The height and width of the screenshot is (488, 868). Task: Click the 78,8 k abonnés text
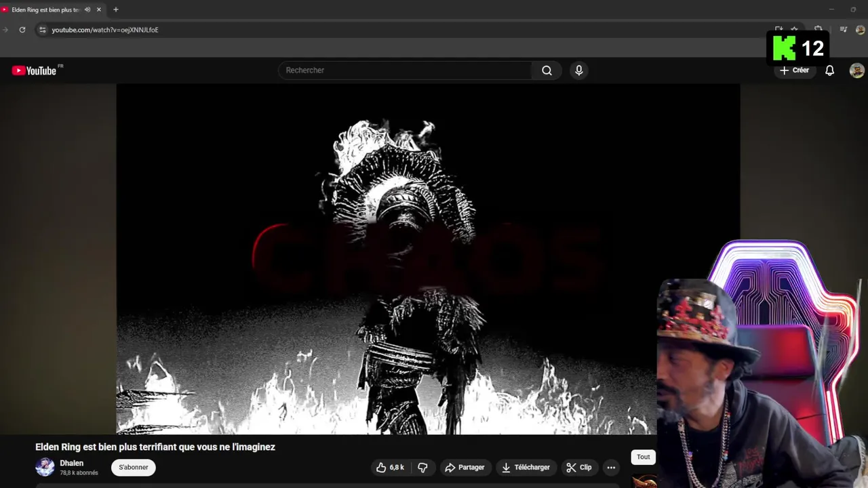(x=79, y=473)
